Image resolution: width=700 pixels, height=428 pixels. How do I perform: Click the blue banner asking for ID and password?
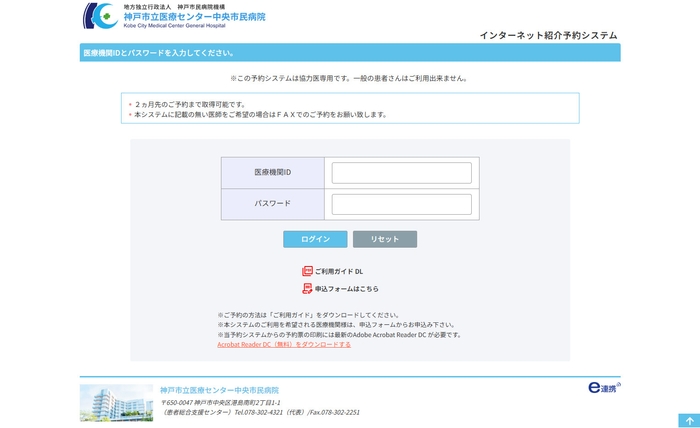(350, 53)
